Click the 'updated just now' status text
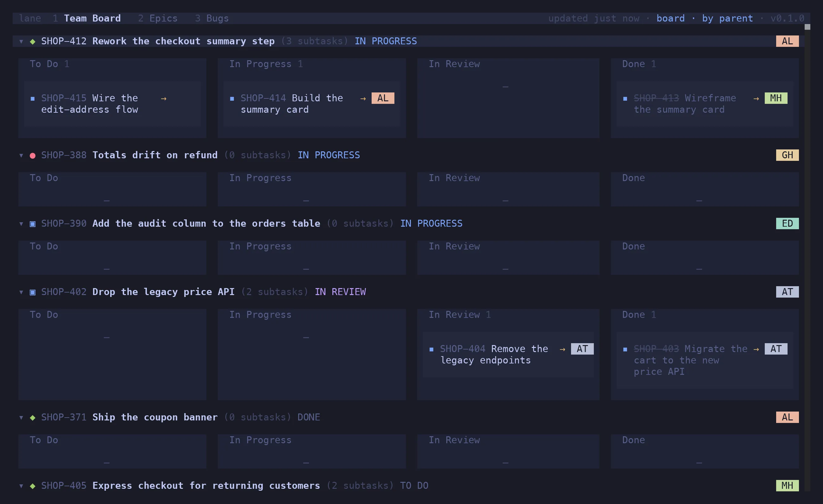 tap(594, 18)
